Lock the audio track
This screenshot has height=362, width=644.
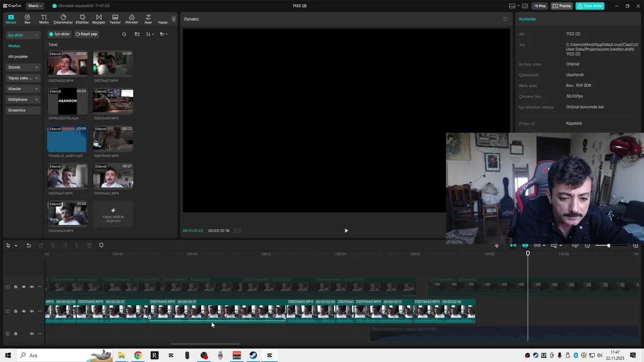16,333
